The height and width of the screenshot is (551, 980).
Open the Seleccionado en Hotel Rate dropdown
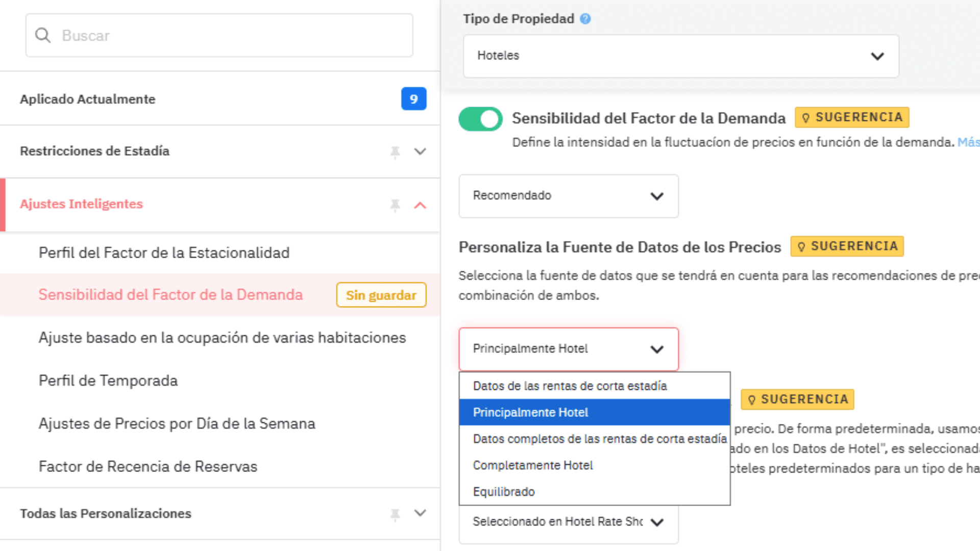pyautogui.click(x=568, y=522)
